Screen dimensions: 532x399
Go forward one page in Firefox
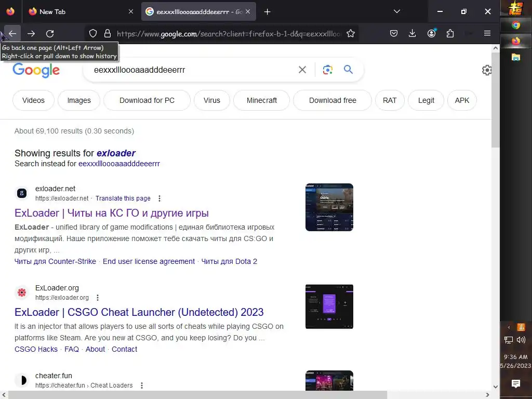[x=31, y=34]
